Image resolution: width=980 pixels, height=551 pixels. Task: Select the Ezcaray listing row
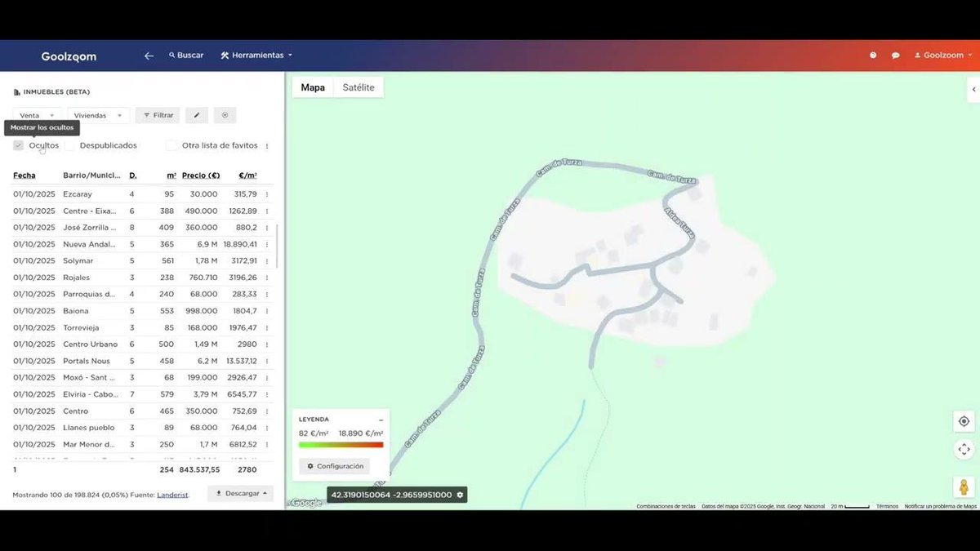(143, 194)
